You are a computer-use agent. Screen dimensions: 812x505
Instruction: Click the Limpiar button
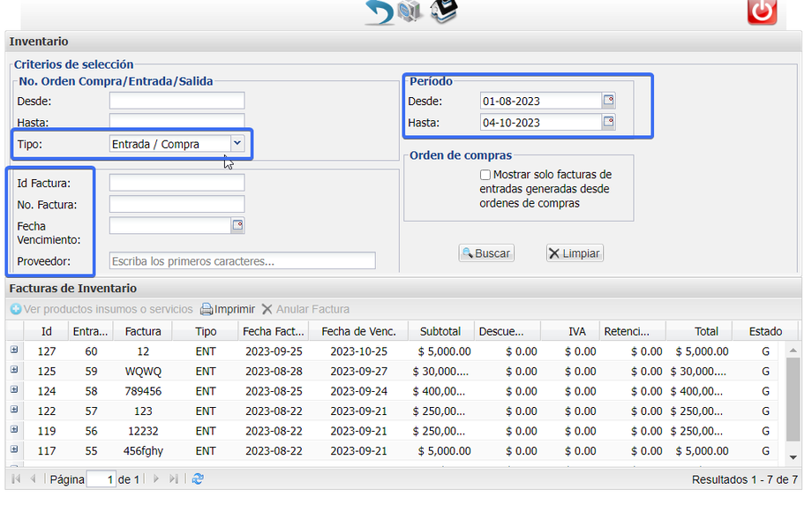click(574, 253)
